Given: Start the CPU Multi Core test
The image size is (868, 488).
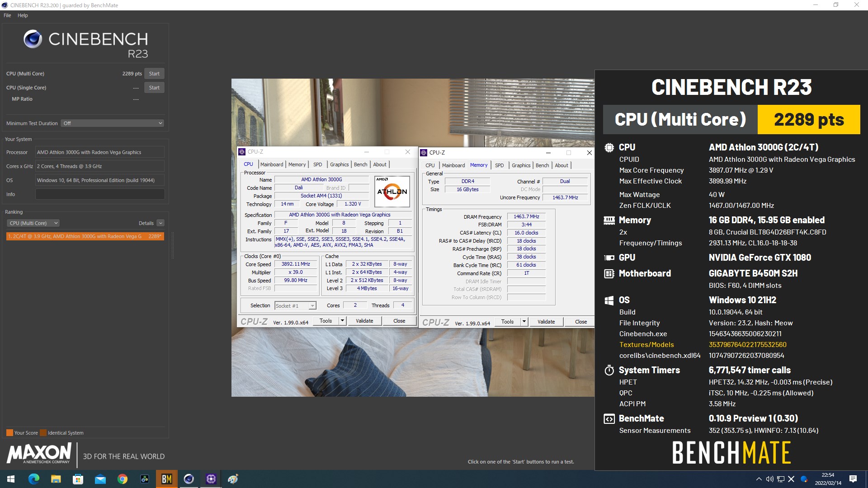Looking at the screenshot, I should click(154, 74).
